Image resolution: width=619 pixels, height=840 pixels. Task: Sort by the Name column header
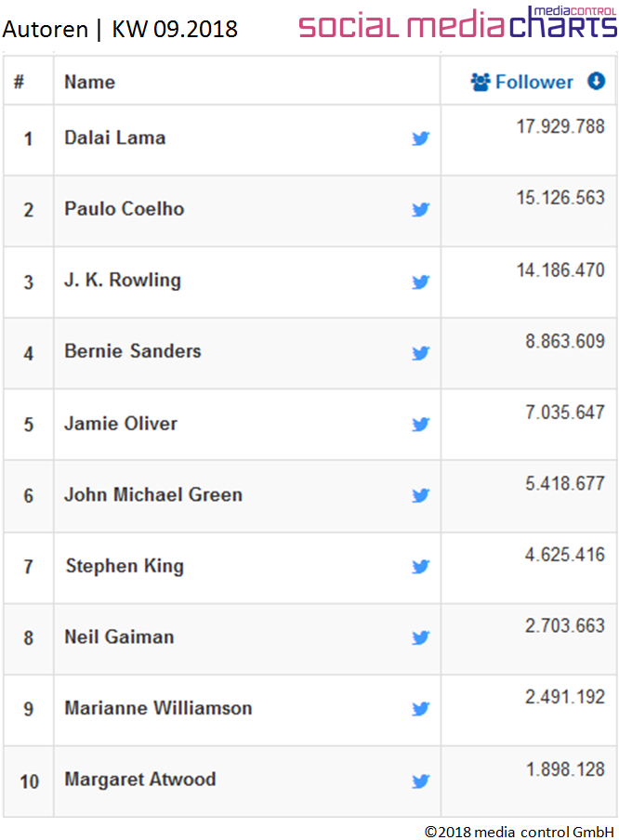[x=89, y=82]
